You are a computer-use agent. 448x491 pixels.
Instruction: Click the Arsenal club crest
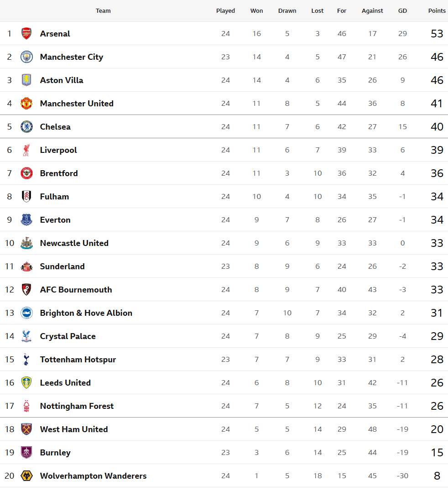[26, 33]
